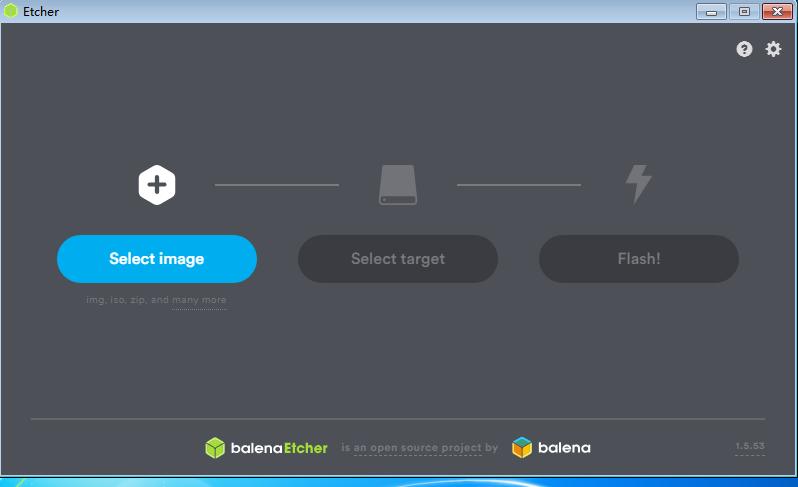Click the balenaEtcher logo in footer

click(266, 448)
